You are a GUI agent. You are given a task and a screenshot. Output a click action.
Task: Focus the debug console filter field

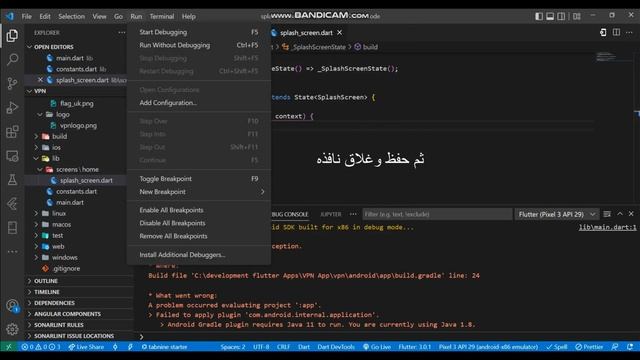pos(437,214)
